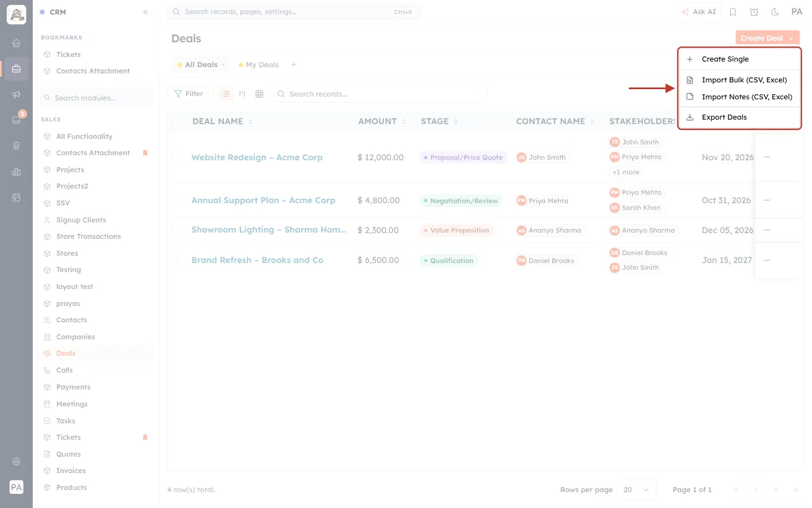
Task: Choose Import Bulk (CSV, Excel)
Action: click(739, 80)
